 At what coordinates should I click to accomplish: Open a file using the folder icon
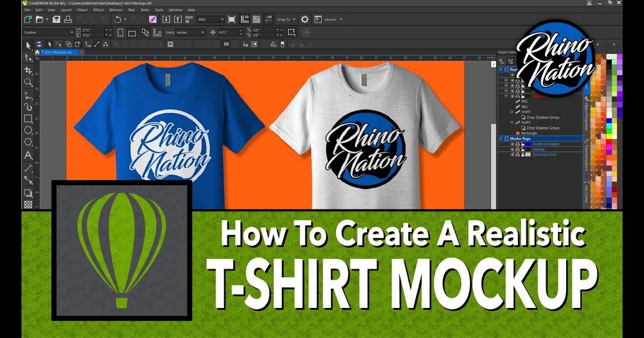coord(40,19)
